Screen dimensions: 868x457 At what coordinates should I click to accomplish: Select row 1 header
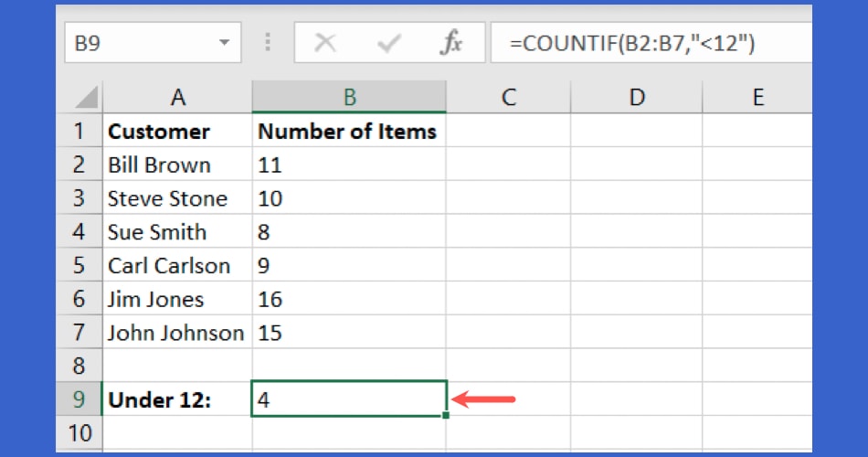(x=79, y=131)
